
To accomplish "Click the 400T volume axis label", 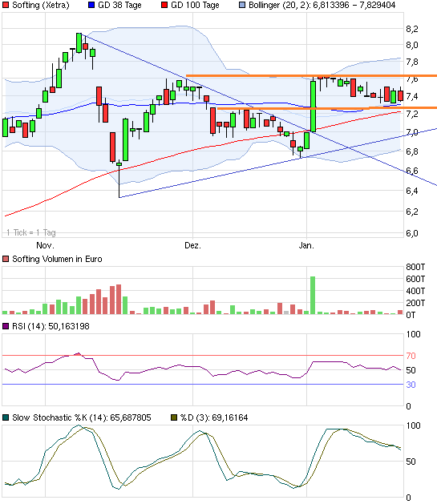I will click(415, 291).
